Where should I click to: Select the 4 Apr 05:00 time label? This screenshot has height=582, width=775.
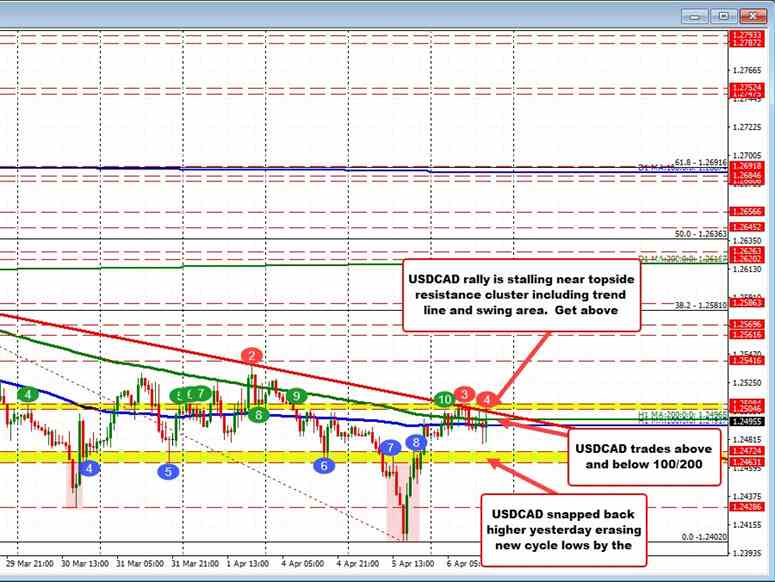click(302, 563)
